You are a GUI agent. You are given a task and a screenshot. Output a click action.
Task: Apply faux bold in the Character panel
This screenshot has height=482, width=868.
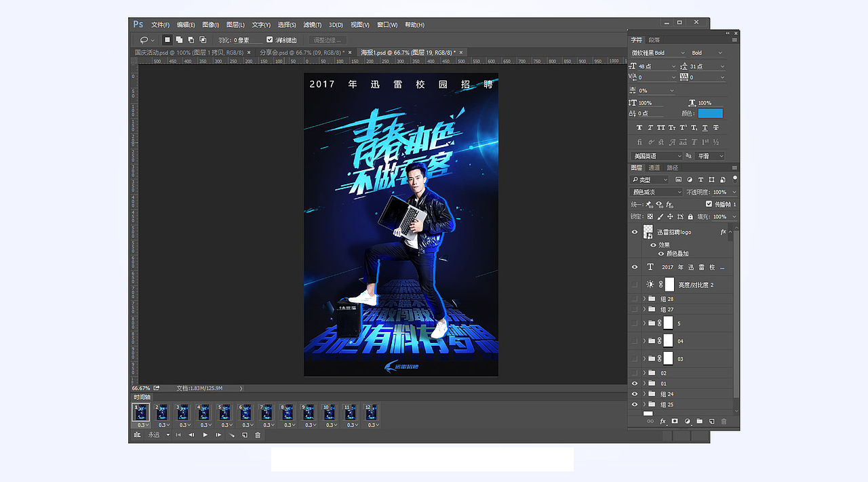pos(639,127)
